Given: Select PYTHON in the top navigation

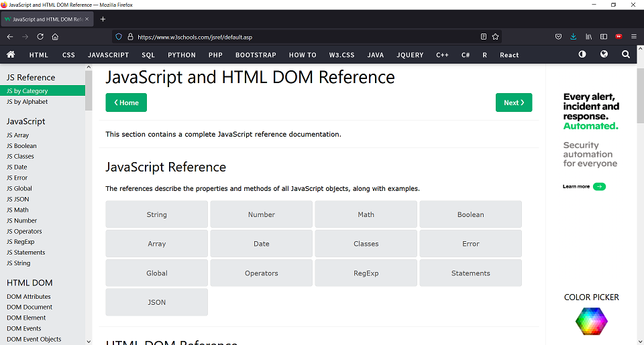Looking at the screenshot, I should 182,55.
